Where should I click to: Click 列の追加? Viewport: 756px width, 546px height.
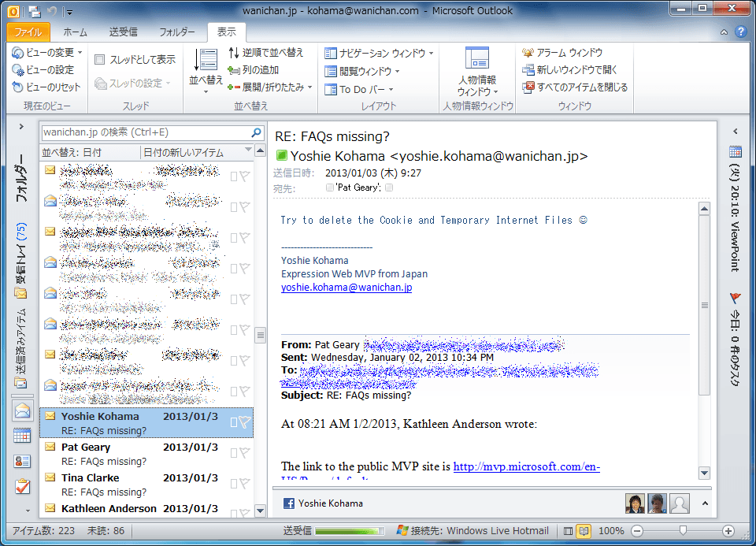click(x=254, y=70)
